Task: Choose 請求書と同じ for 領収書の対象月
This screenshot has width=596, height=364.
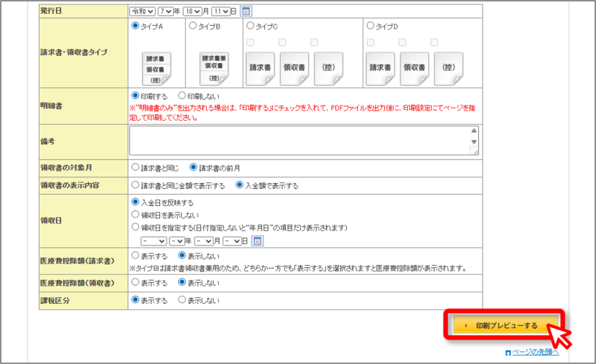Action: [135, 167]
